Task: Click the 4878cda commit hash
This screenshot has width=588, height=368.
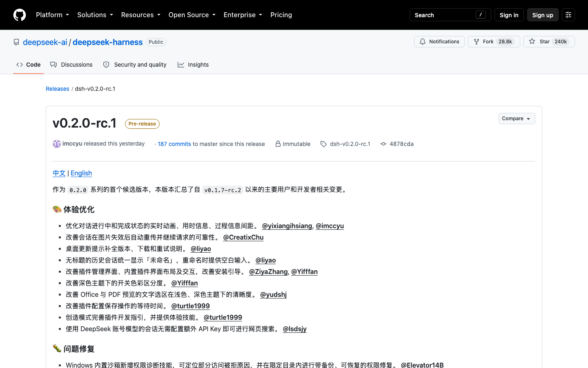Action: point(401,144)
